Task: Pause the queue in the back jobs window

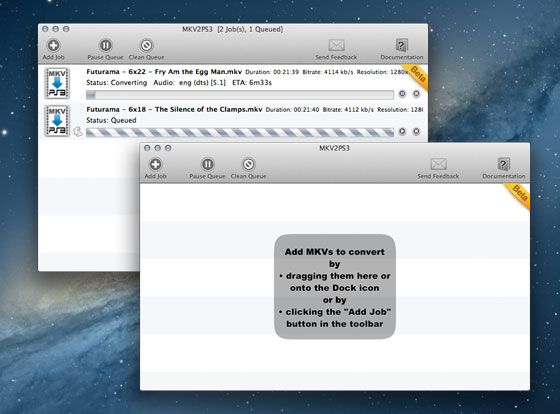Action: click(x=105, y=49)
